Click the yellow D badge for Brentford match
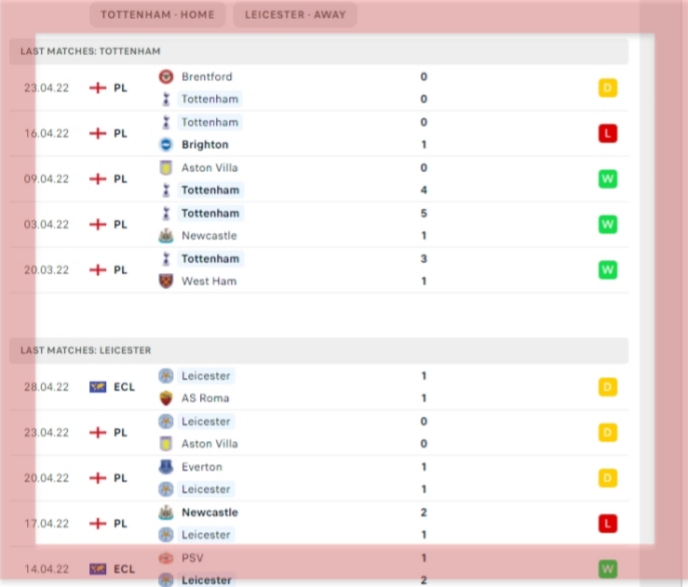Viewport: 688px width, 587px height. 607,88
